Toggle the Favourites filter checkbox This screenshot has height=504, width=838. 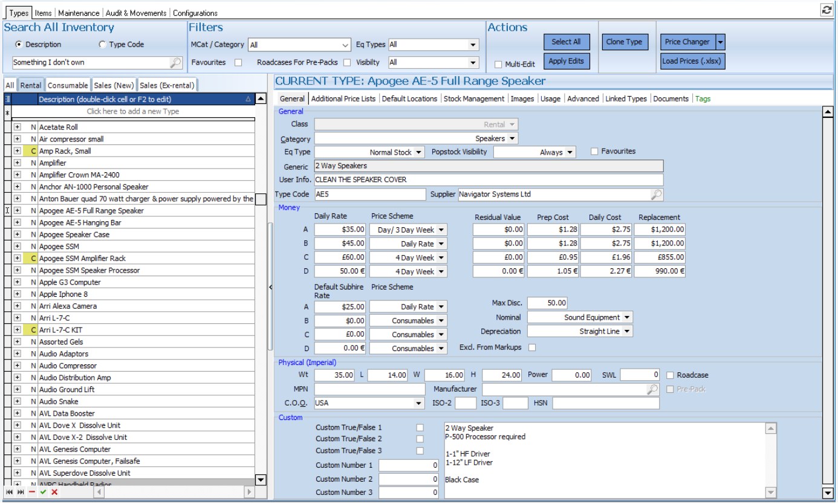[x=238, y=62]
